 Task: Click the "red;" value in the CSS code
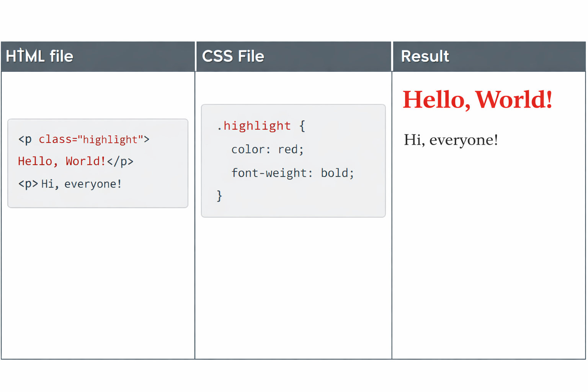[x=291, y=149]
